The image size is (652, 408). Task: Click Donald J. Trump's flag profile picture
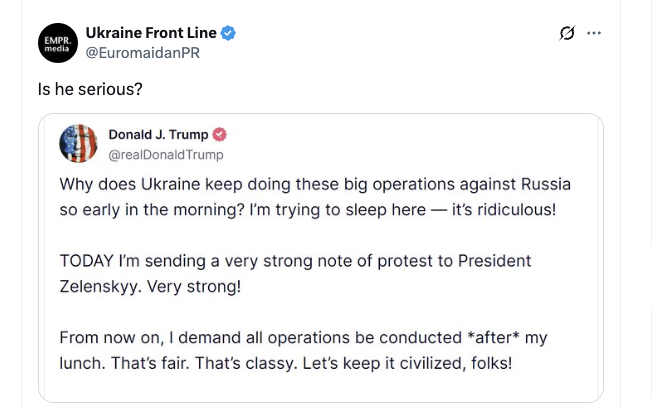pyautogui.click(x=77, y=144)
